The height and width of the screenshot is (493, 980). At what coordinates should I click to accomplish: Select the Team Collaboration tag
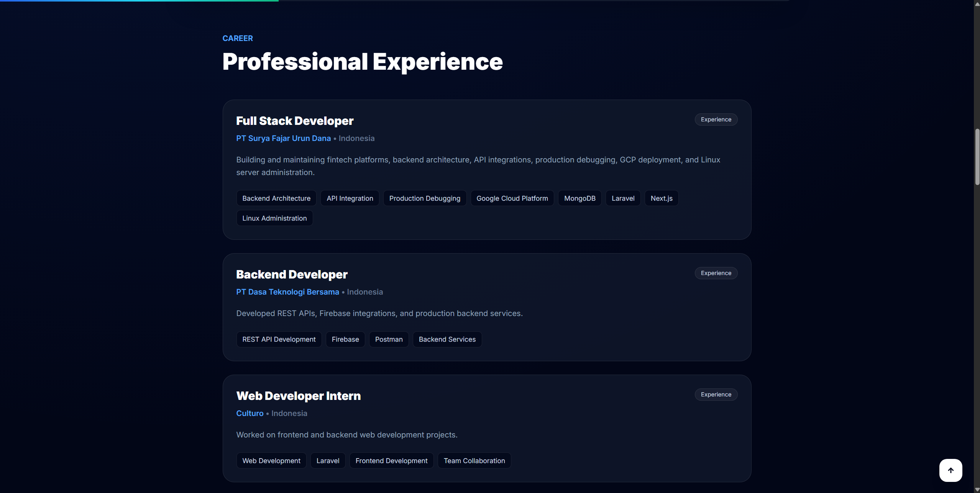point(474,460)
